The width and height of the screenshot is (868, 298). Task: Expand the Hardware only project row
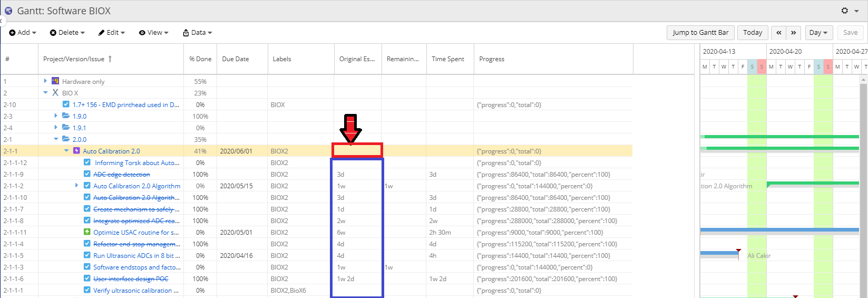tap(45, 81)
